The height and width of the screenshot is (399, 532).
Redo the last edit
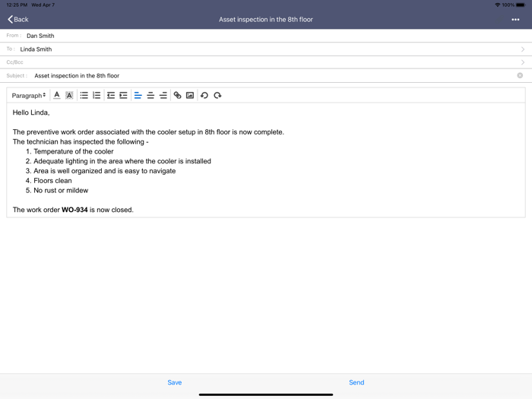coord(217,95)
